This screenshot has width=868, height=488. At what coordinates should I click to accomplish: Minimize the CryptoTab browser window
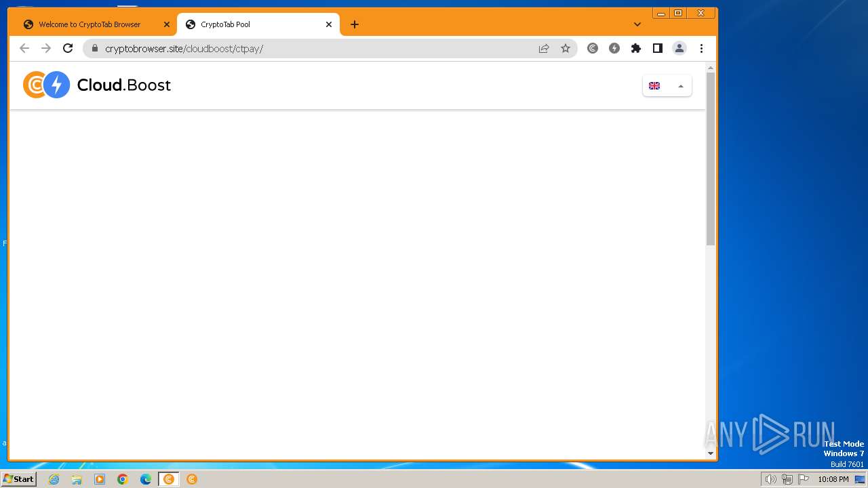click(661, 13)
